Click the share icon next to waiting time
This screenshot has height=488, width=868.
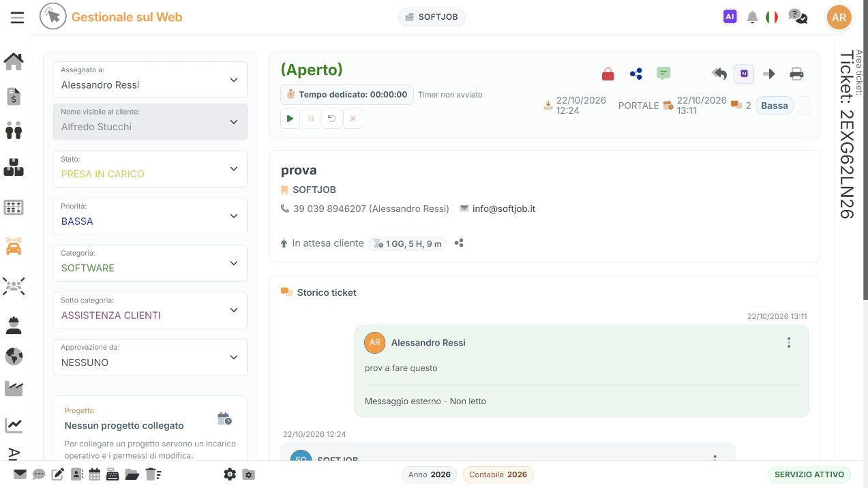click(459, 243)
